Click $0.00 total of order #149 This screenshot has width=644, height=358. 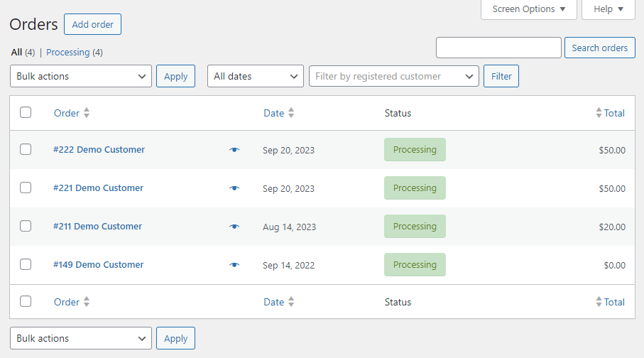(x=614, y=265)
